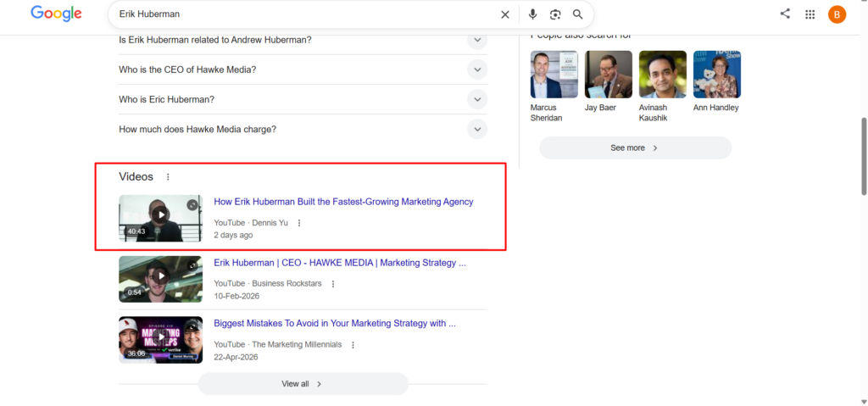Viewport: 868px width, 406px height.
Task: Go to the Google logo homepage
Action: [56, 14]
